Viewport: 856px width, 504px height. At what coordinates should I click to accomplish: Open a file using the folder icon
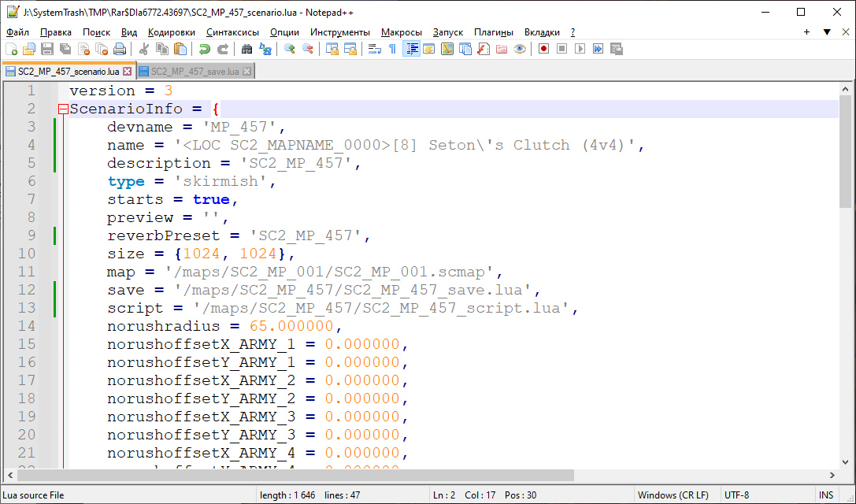click(29, 49)
